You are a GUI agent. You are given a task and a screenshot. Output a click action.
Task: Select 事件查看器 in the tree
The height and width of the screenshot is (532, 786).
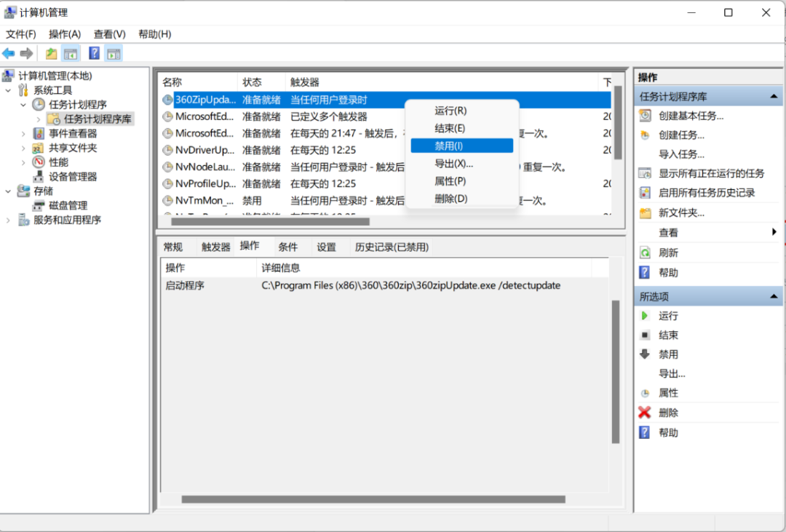[x=73, y=133]
